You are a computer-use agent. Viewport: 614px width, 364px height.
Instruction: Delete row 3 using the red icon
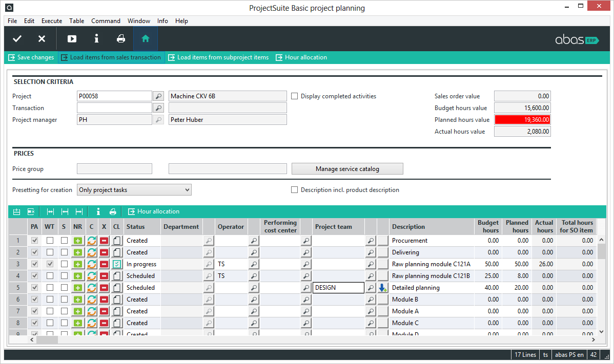pyautogui.click(x=104, y=264)
